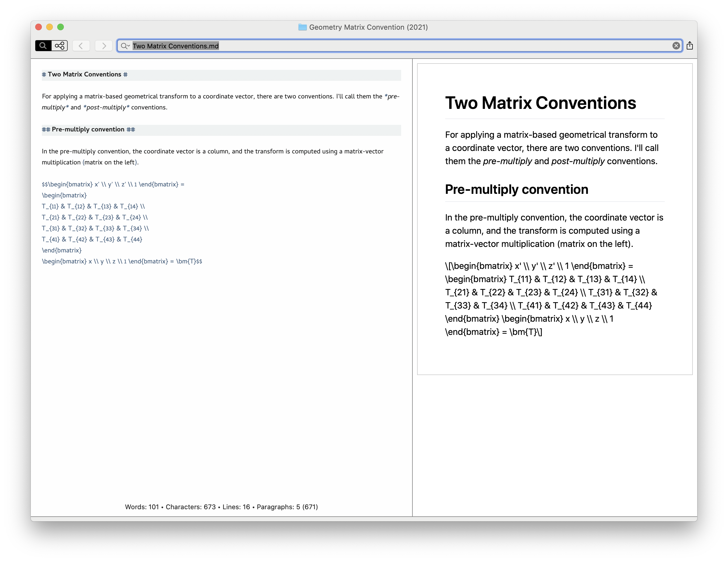The image size is (728, 562).
Task: Switch to the search mode magnifier toggle
Action: [x=43, y=46]
